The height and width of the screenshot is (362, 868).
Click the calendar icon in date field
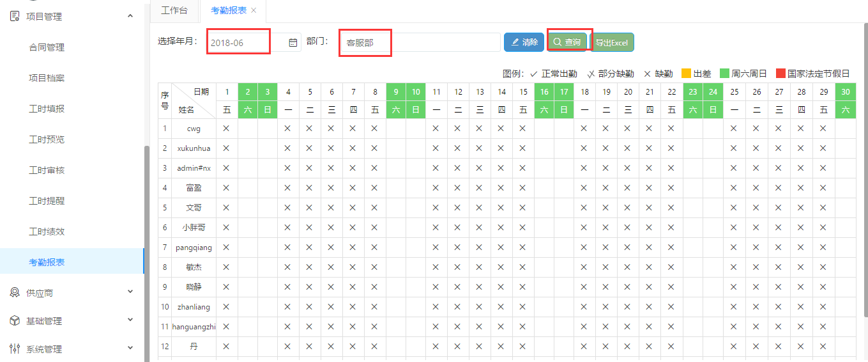tap(293, 43)
